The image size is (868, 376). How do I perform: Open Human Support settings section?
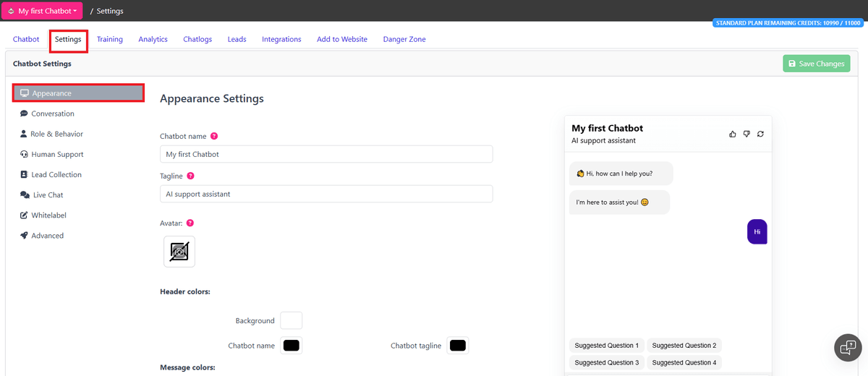(x=57, y=154)
